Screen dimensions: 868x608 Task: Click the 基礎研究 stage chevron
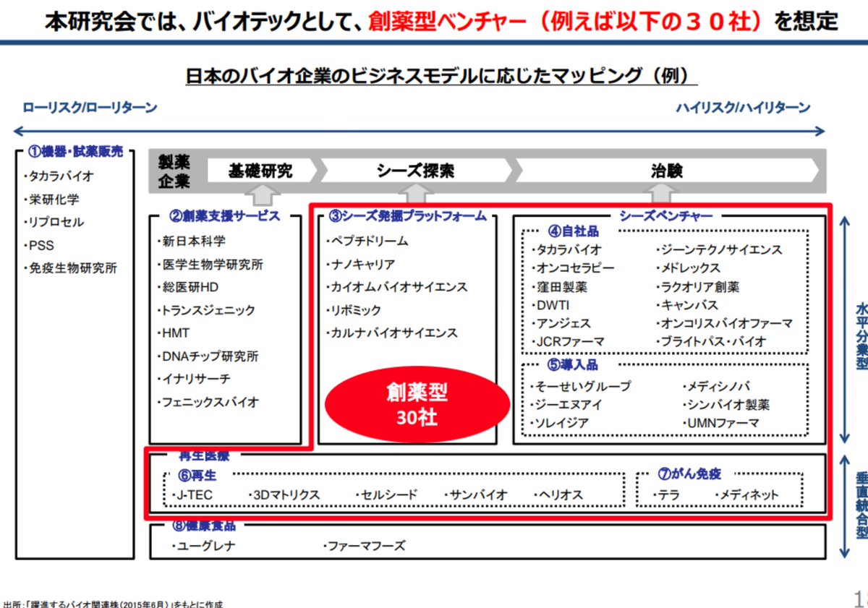point(260,171)
